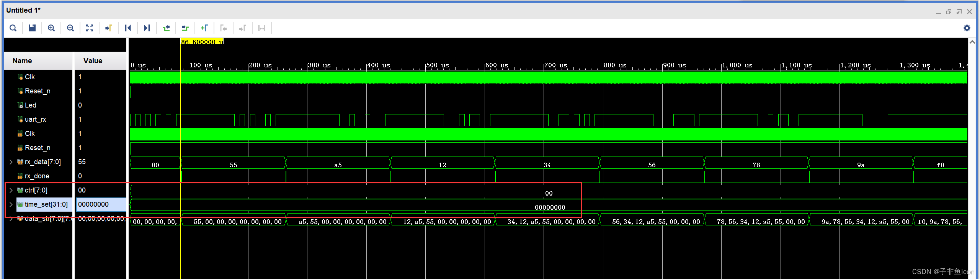Select the Untitled 1* tab title
Image resolution: width=980 pixels, height=279 pixels.
click(x=23, y=10)
